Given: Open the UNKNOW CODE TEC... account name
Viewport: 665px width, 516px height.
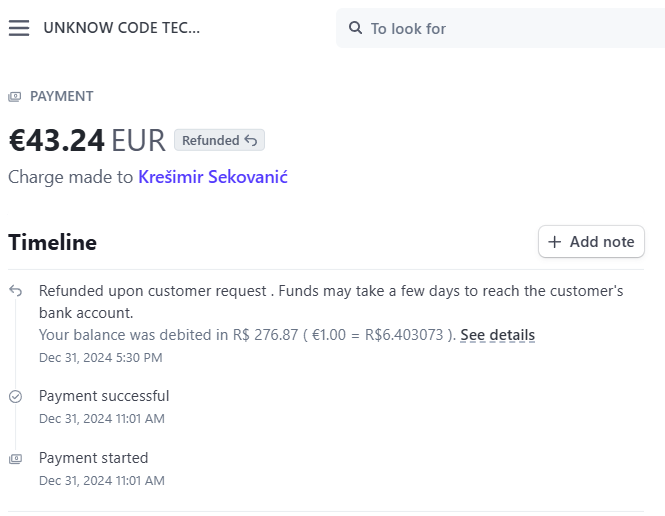Looking at the screenshot, I should [121, 28].
